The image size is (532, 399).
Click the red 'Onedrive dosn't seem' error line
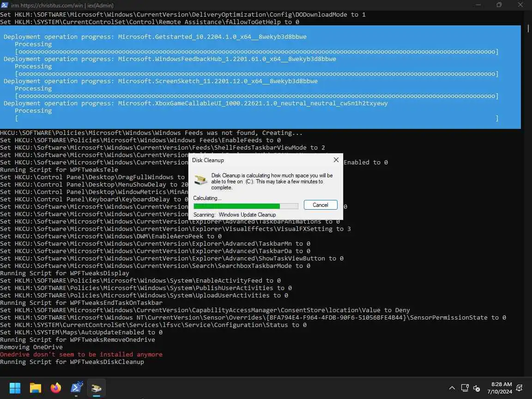pyautogui.click(x=81, y=354)
